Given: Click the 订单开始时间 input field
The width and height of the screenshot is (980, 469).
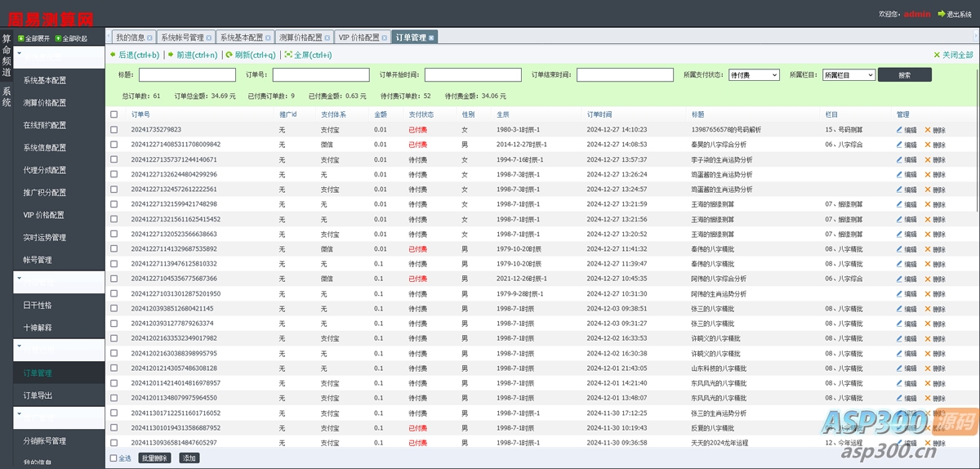Looking at the screenshot, I should click(473, 74).
